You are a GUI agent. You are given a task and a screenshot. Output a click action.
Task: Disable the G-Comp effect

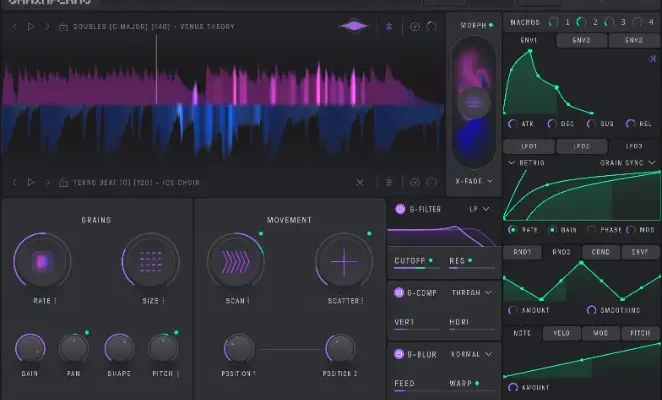[x=400, y=293]
